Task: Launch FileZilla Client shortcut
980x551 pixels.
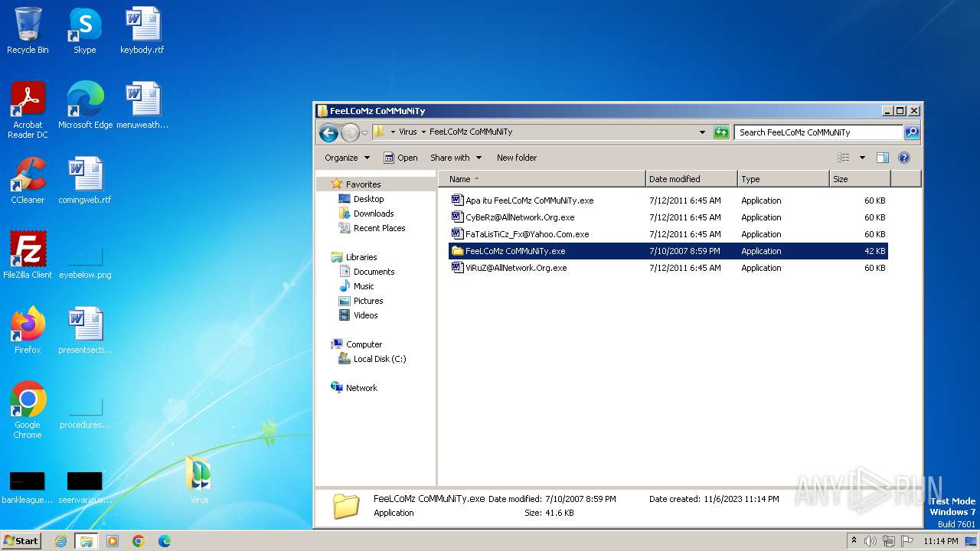Action: [x=28, y=256]
